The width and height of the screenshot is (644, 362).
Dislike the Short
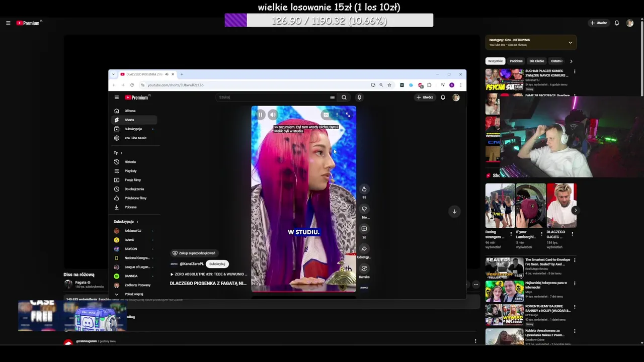pyautogui.click(x=364, y=209)
